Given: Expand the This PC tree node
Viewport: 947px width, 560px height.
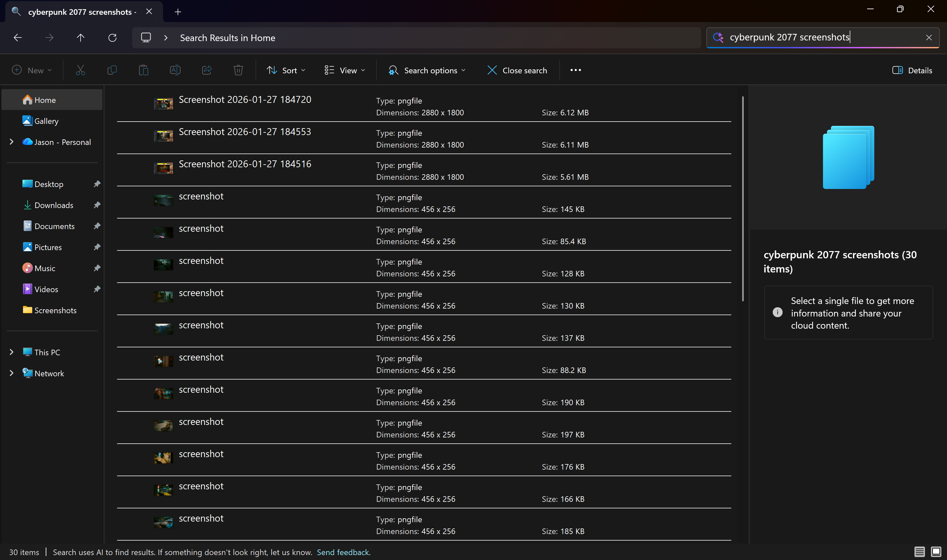Looking at the screenshot, I should [11, 352].
